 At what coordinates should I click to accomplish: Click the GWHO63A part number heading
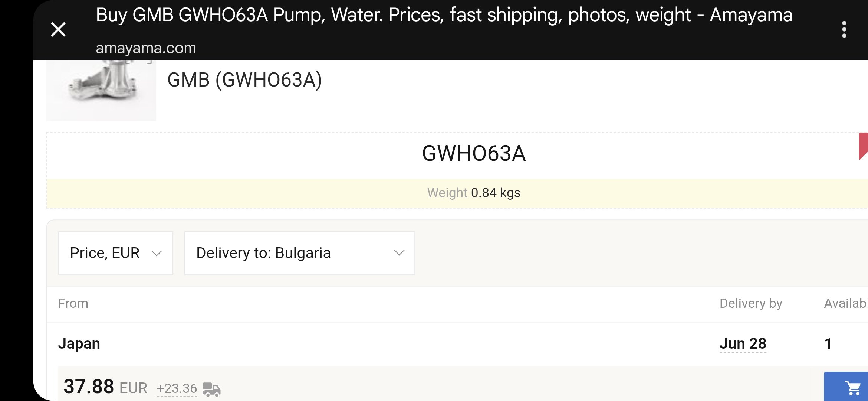[x=474, y=153]
